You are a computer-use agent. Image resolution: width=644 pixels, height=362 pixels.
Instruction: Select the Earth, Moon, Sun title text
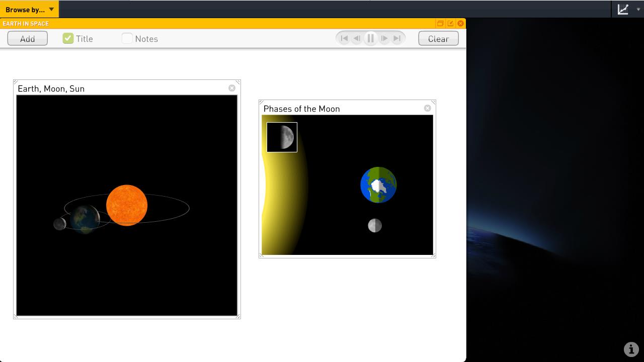51,88
